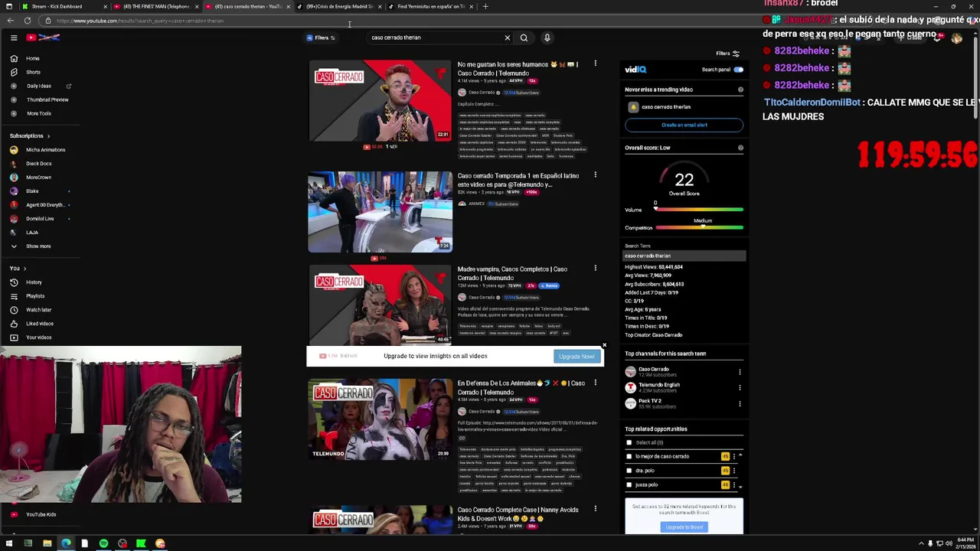
Task: Open Domilol Live subscription channel
Action: pos(40,219)
